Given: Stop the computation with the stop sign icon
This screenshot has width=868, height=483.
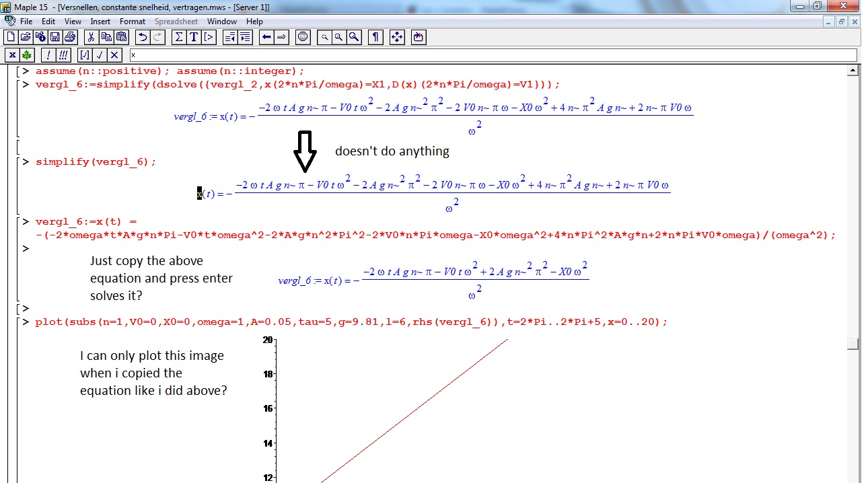Looking at the screenshot, I should (x=303, y=37).
